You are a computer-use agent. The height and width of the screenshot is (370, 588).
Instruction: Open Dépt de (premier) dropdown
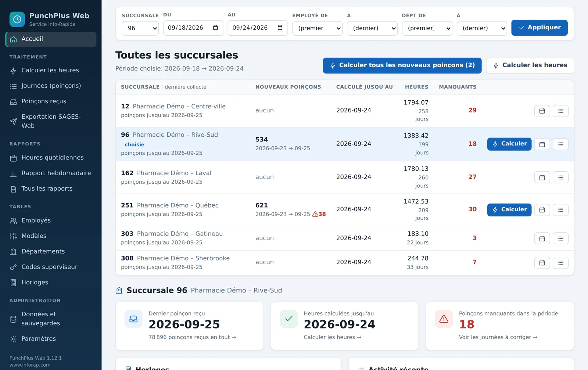click(427, 28)
